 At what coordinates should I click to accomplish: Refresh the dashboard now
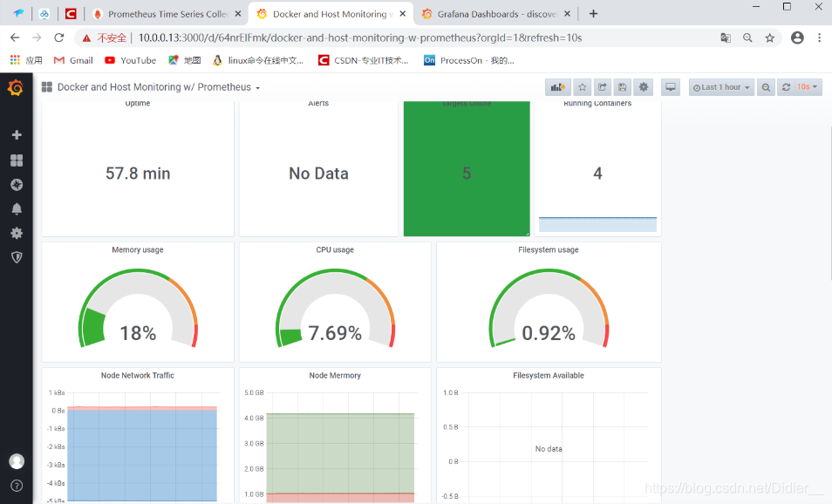(786, 87)
